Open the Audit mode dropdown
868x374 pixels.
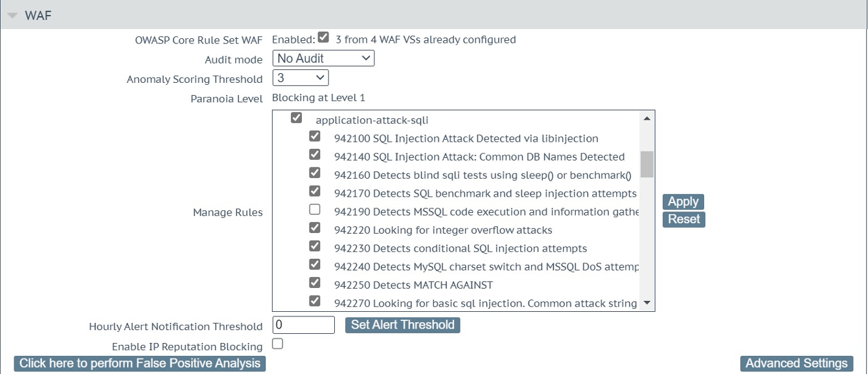(x=323, y=58)
